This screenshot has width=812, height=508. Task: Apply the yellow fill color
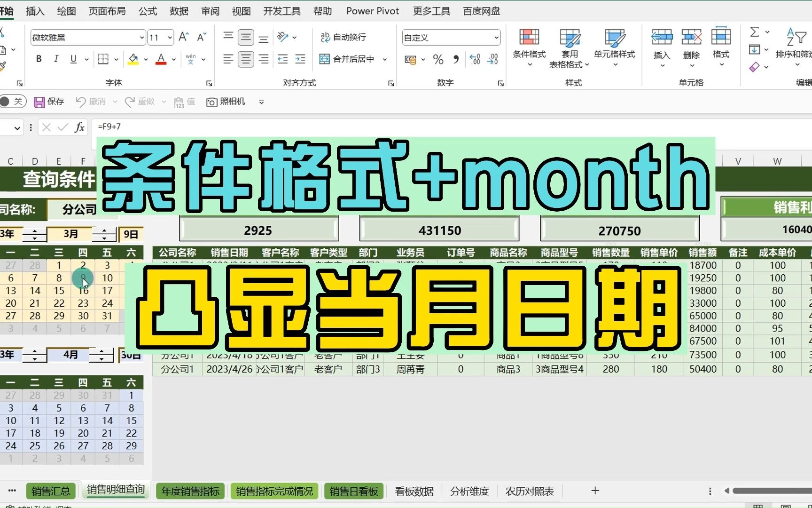[133, 59]
